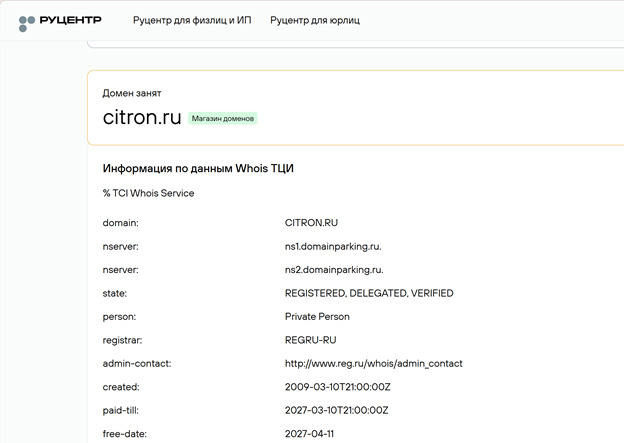Click the Руцентр logo
This screenshot has height=443, width=624.
point(60,22)
